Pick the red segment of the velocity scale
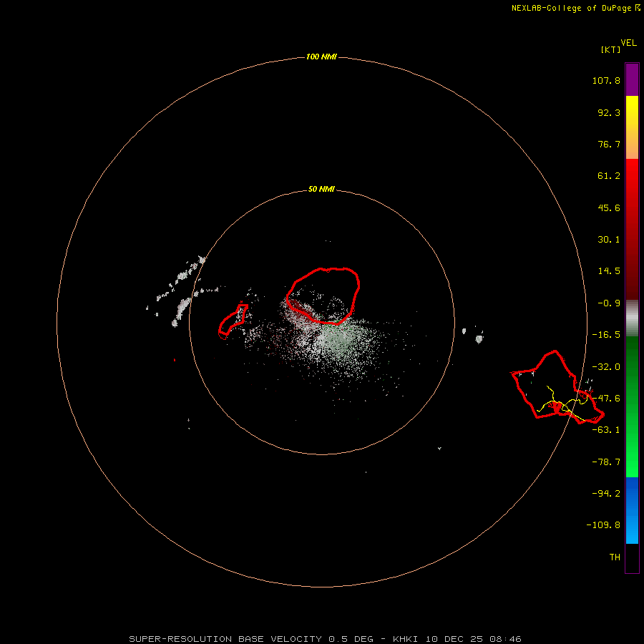 [632, 229]
